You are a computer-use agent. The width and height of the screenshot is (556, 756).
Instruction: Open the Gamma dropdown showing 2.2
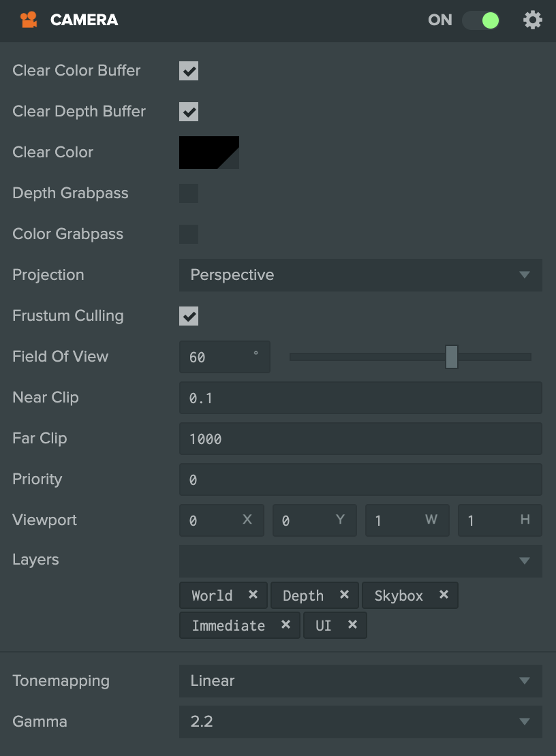coord(360,722)
